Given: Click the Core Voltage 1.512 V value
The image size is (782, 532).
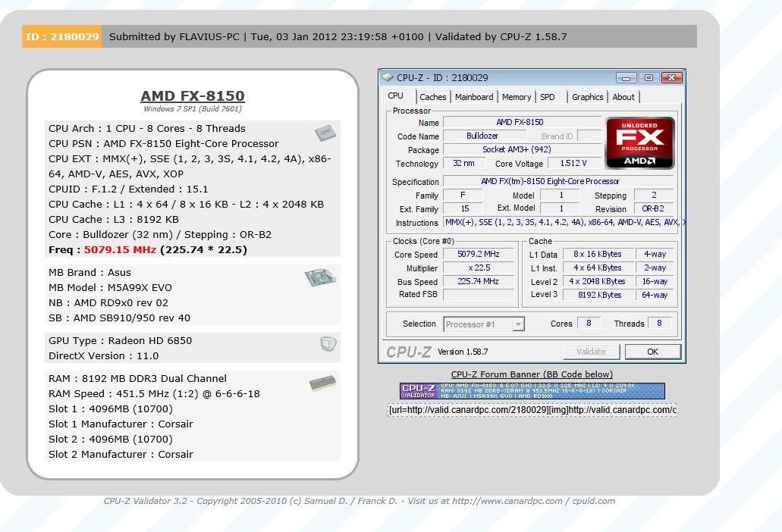Looking at the screenshot, I should (x=573, y=163).
